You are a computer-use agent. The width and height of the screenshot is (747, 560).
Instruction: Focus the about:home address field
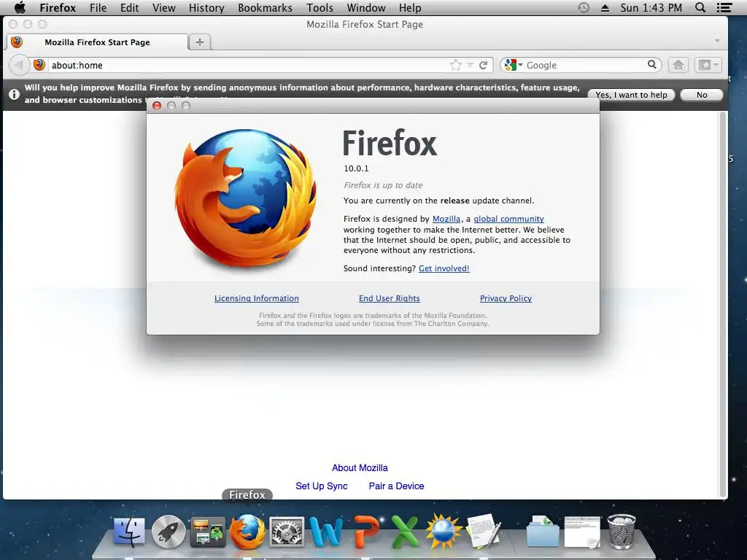248,65
